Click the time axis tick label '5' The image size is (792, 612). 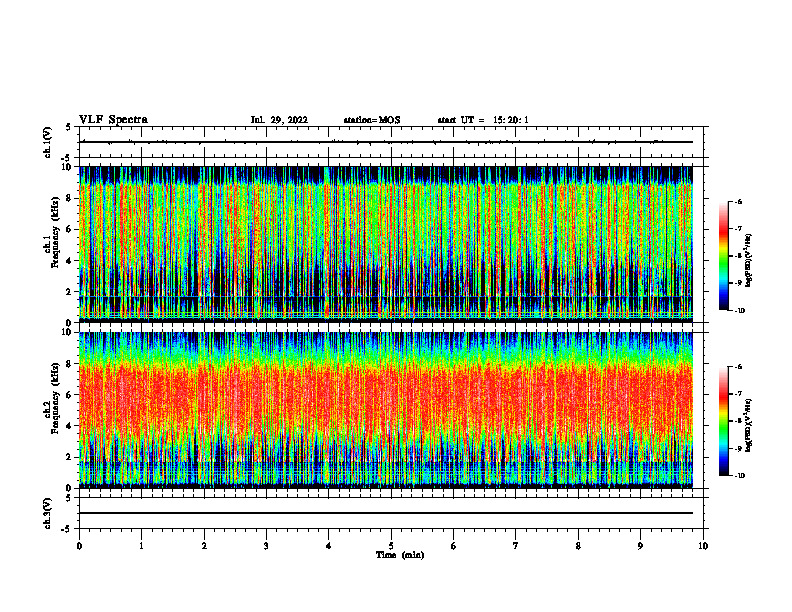(x=391, y=546)
